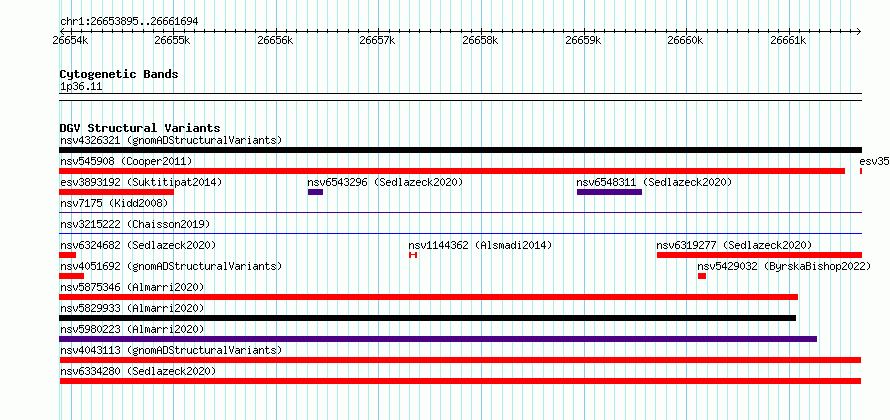
Task: Click the 26654k ruler tick
Action: pyautogui.click(x=70, y=40)
